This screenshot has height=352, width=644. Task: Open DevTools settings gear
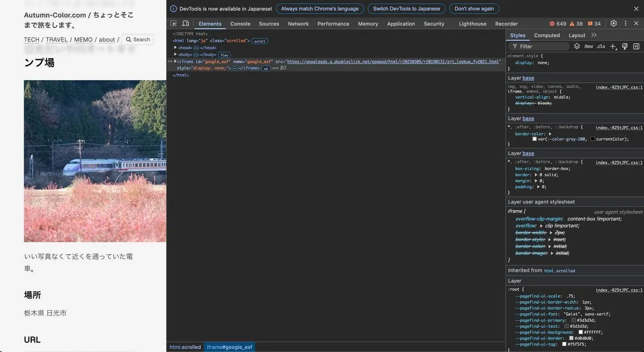613,24
